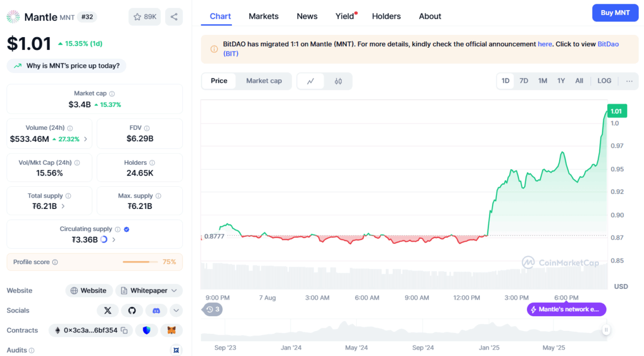Image resolution: width=644 pixels, height=356 pixels.
Task: Click the Audits info icon
Action: 32,351
